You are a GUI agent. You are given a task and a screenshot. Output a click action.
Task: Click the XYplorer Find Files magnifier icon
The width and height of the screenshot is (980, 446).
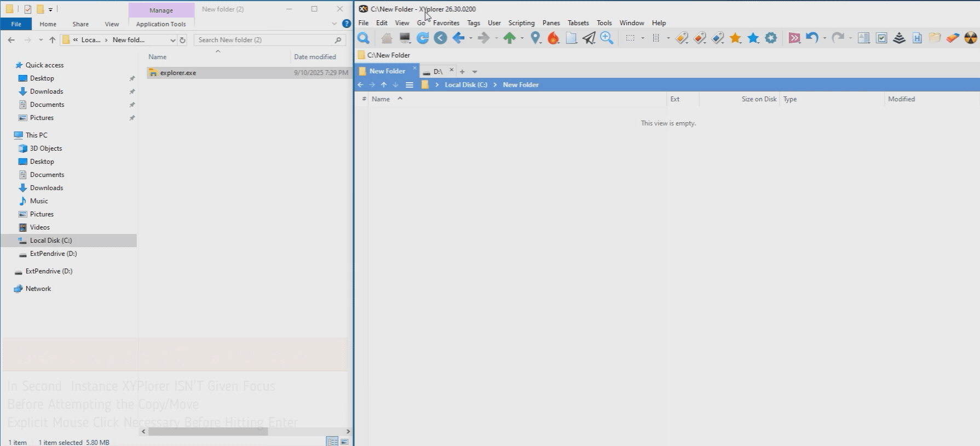tap(363, 38)
